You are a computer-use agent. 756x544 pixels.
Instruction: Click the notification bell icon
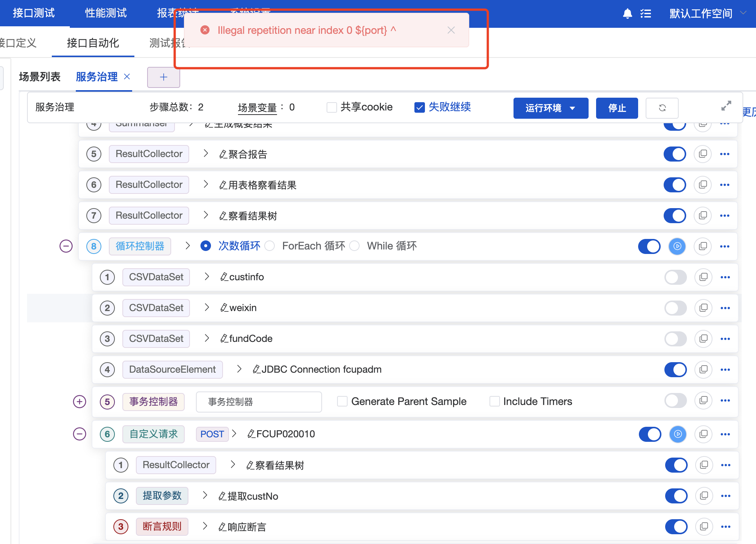coord(626,14)
